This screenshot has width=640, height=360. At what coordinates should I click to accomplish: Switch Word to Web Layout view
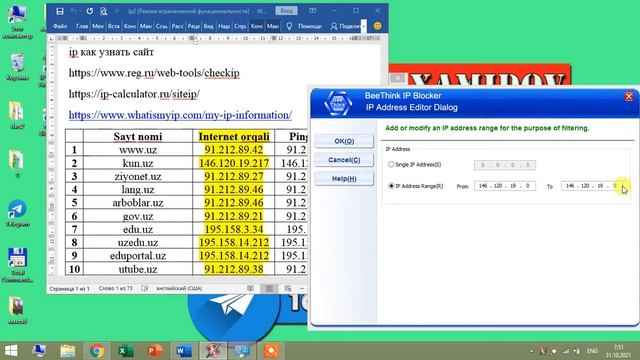pyautogui.click(x=288, y=289)
